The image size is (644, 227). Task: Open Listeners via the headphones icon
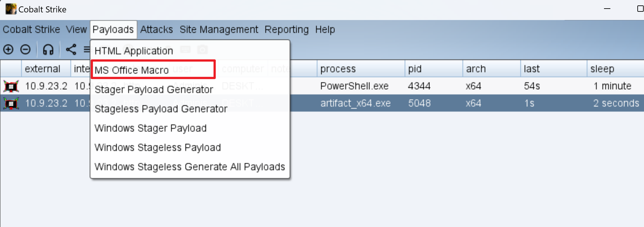48,50
